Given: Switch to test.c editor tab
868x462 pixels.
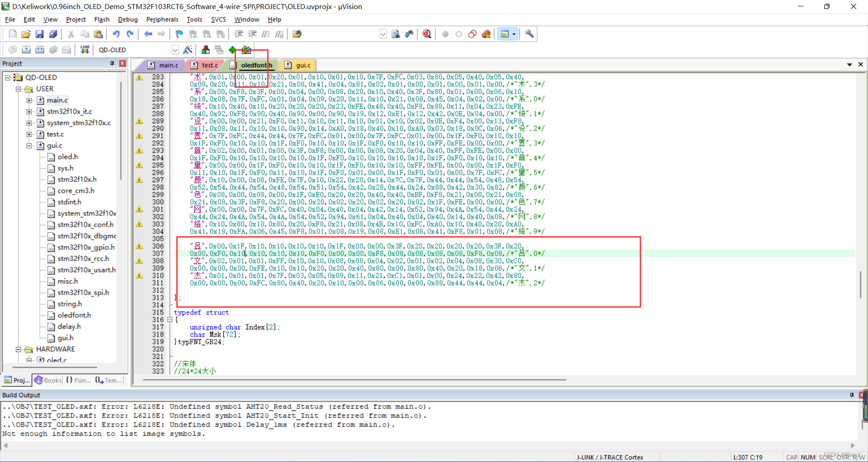Looking at the screenshot, I should point(205,65).
